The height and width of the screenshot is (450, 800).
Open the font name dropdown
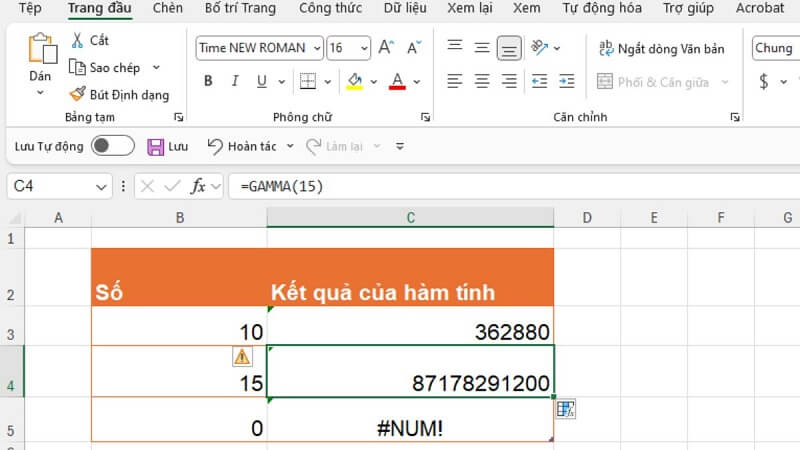(x=317, y=48)
